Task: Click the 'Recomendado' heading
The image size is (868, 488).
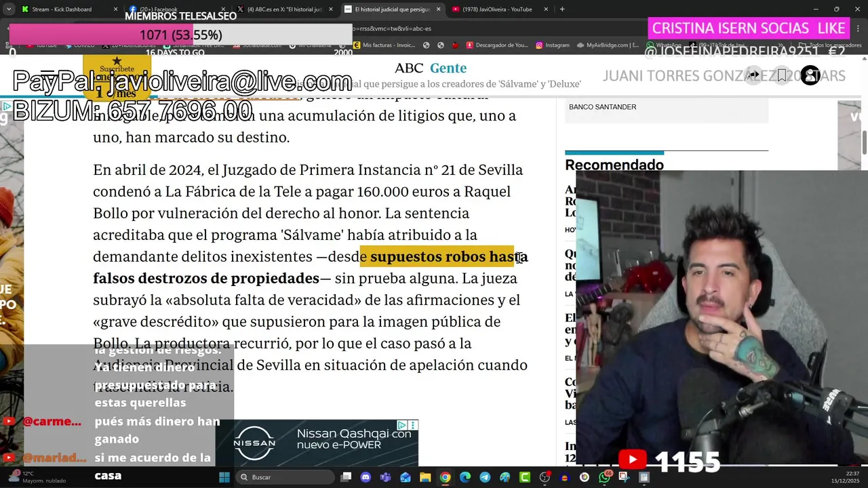Action: point(614,165)
